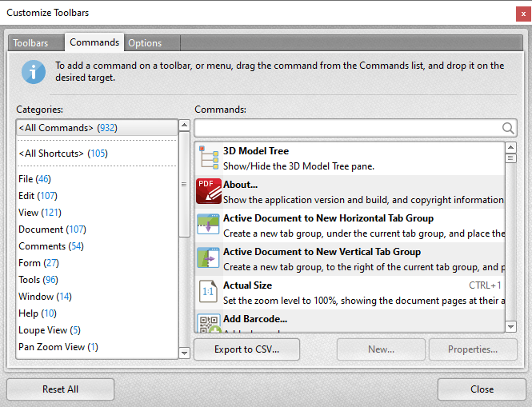Select the Commands tab
This screenshot has height=407, width=532.
pos(94,42)
